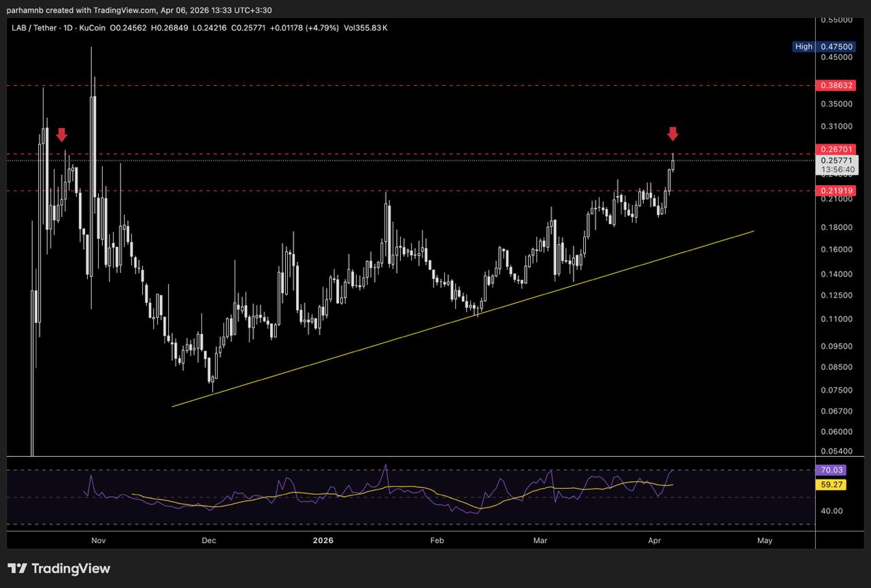The image size is (871, 588).
Task: Click the LAB / Tether symbol title
Action: pos(34,28)
